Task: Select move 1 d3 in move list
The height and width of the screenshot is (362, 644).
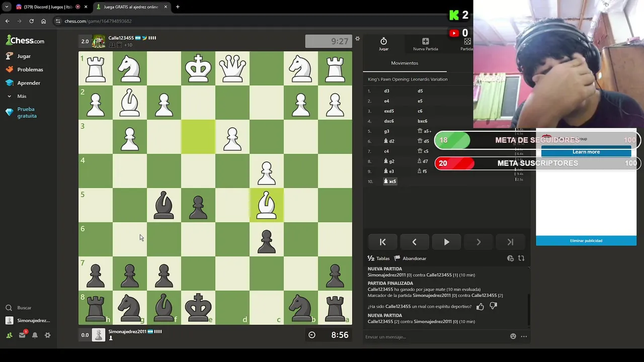Action: click(386, 91)
